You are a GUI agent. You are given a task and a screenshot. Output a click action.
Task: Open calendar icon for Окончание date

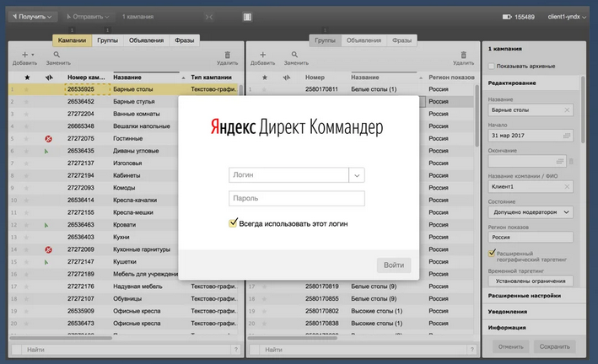(x=560, y=161)
